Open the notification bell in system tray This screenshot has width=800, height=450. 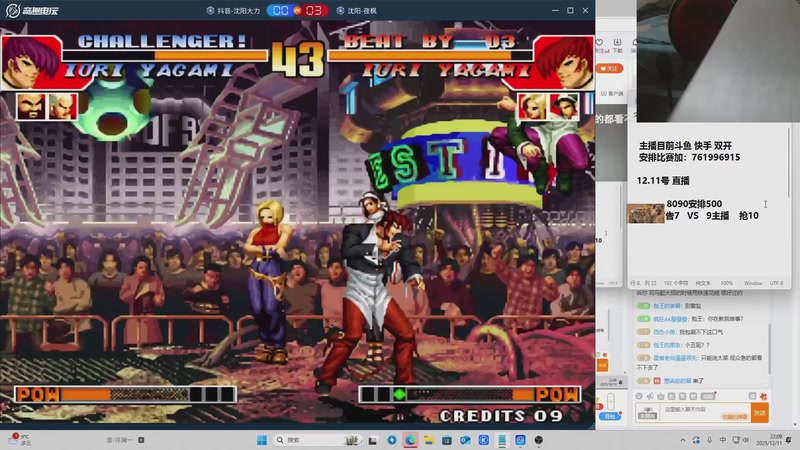pyautogui.click(x=789, y=440)
